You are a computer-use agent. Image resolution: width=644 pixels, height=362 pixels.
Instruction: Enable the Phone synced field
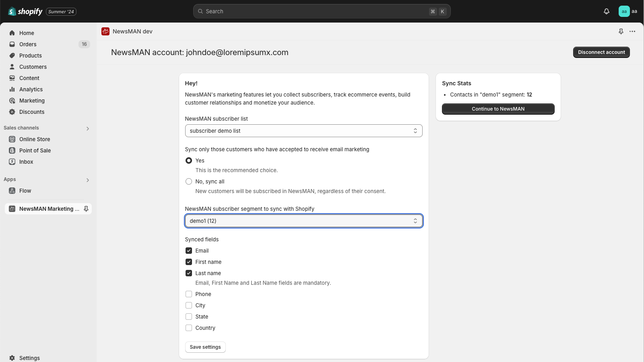click(189, 294)
